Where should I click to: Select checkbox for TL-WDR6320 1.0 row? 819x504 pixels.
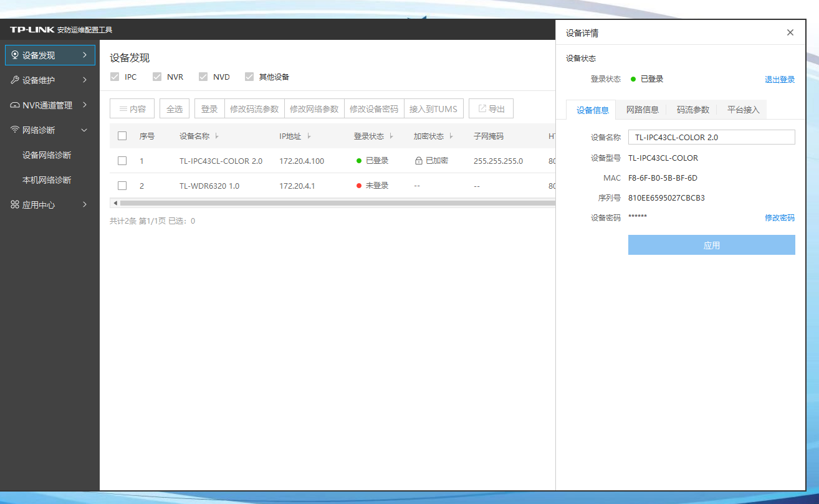coord(122,186)
